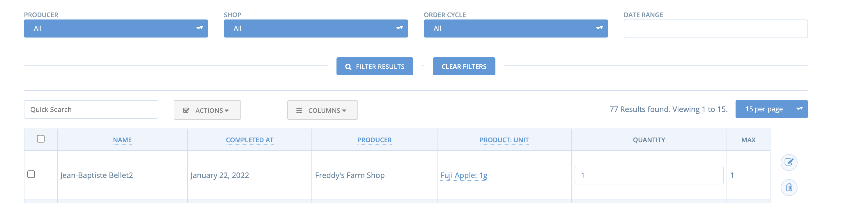
Task: Open the Shop filter dropdown
Action: (316, 29)
